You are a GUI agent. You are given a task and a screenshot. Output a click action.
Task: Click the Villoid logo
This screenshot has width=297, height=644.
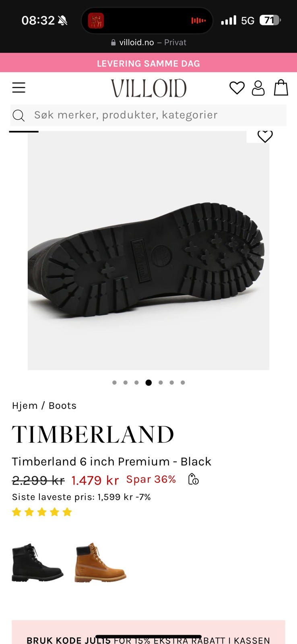[148, 88]
